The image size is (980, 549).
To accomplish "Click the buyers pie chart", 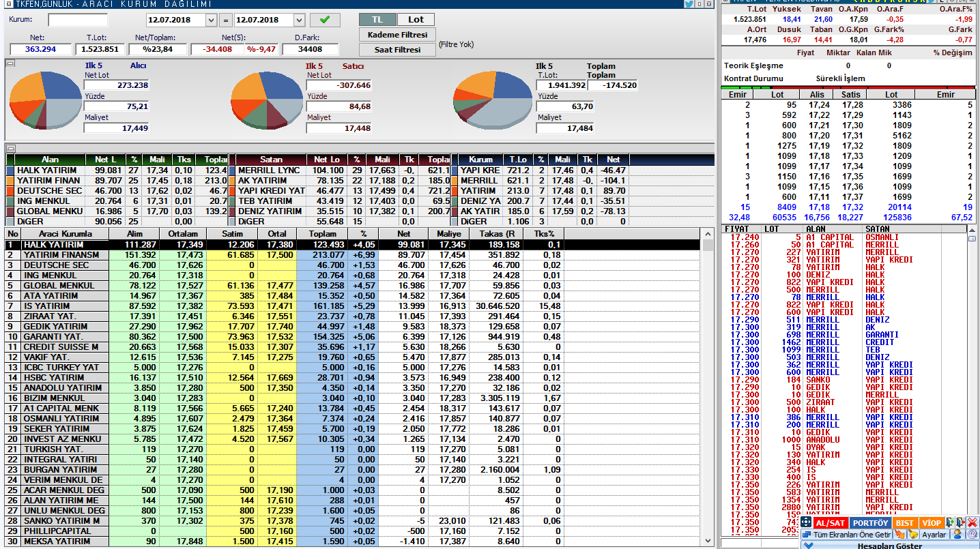I will coord(45,101).
